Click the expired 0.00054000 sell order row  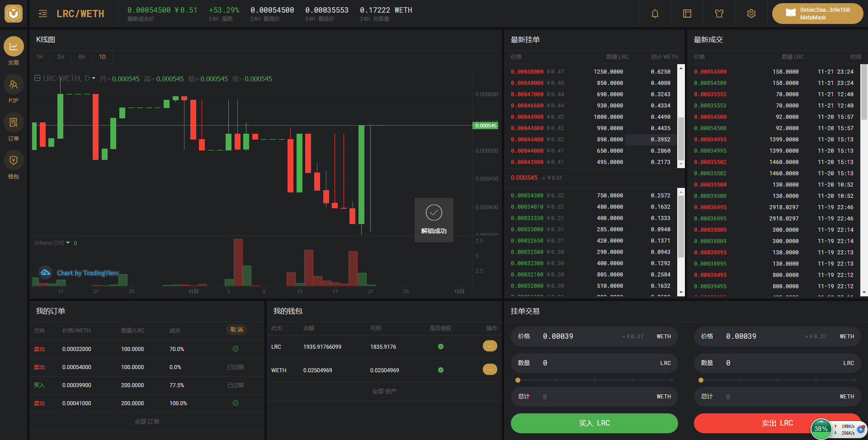[146, 367]
